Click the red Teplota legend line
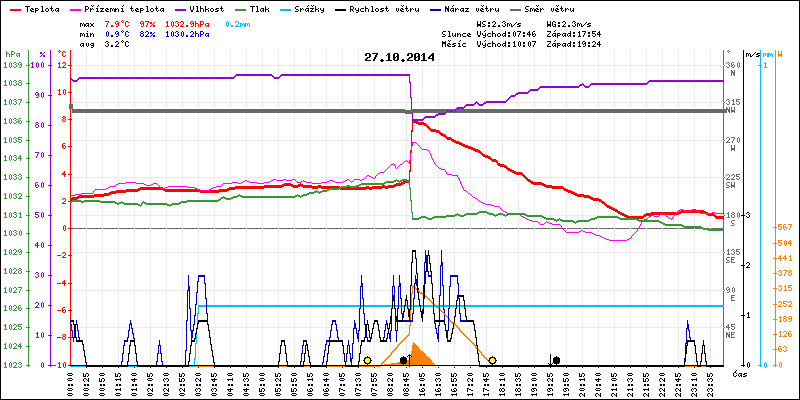This screenshot has height=400, width=800. tap(14, 9)
